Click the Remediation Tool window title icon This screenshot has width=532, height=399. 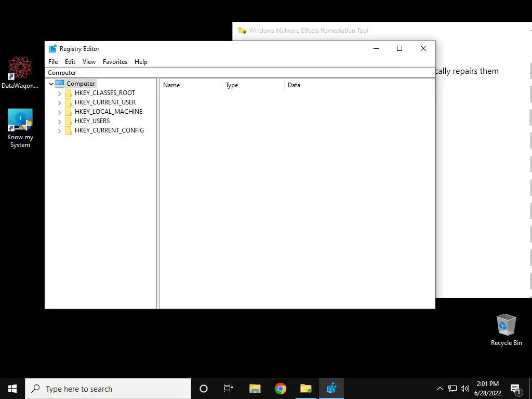242,31
